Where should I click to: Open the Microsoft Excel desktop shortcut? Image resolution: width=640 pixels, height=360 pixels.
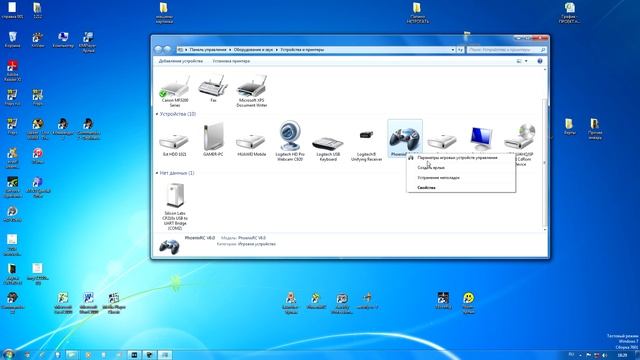[x=63, y=303]
